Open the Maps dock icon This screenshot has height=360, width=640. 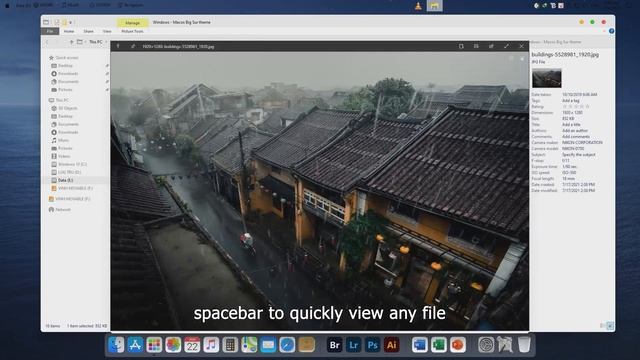coord(249,345)
